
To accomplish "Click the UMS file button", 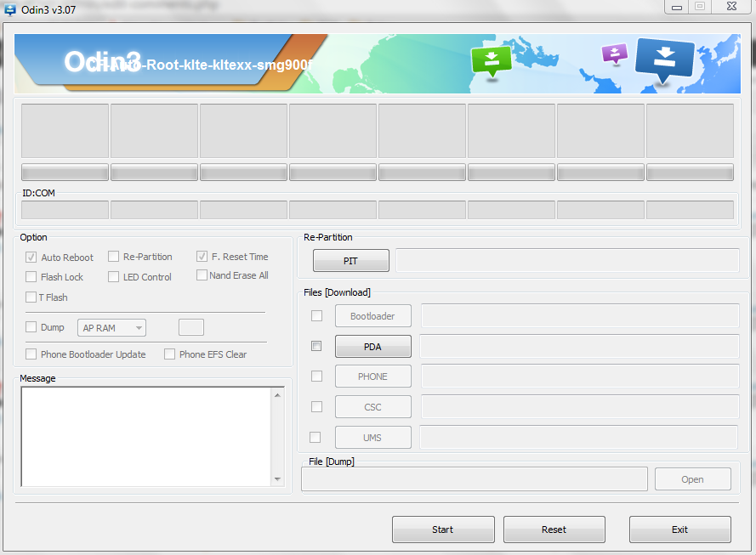I will 373,438.
